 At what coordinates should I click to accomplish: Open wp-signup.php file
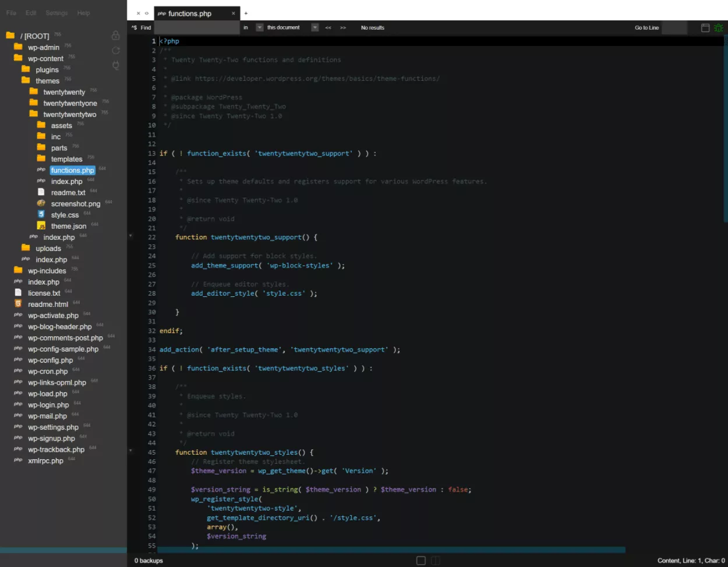pos(51,438)
